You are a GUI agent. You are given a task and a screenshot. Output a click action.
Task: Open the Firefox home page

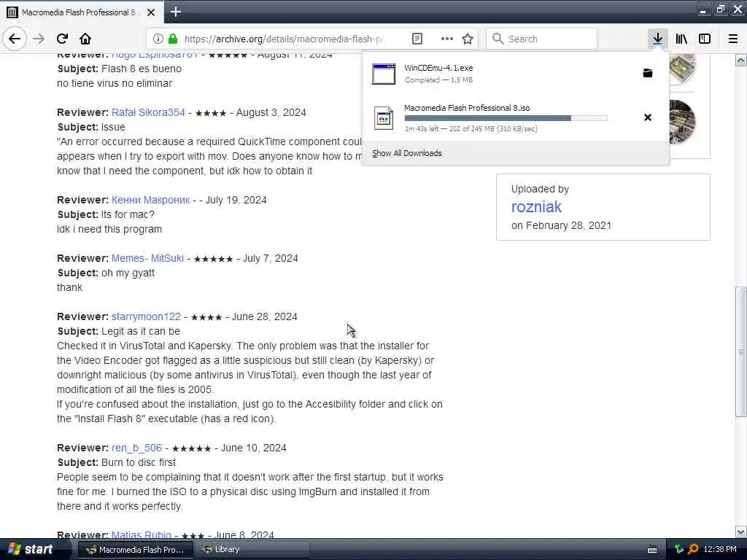(85, 39)
